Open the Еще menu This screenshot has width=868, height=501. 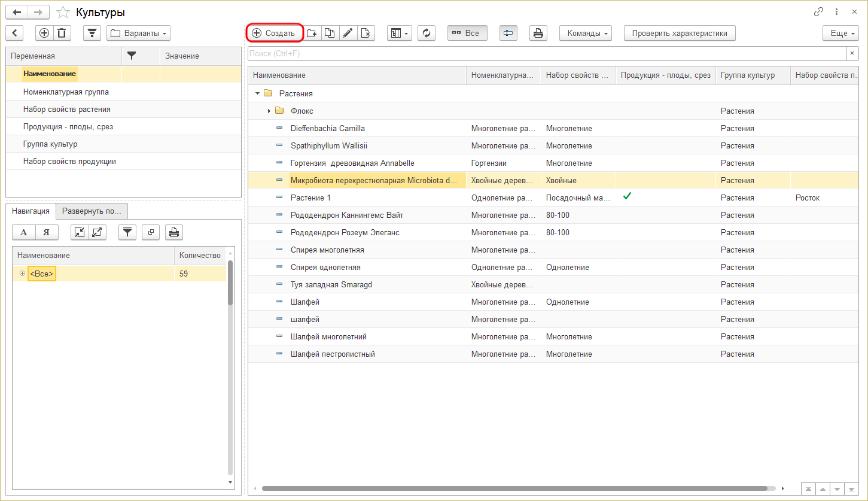click(x=840, y=34)
